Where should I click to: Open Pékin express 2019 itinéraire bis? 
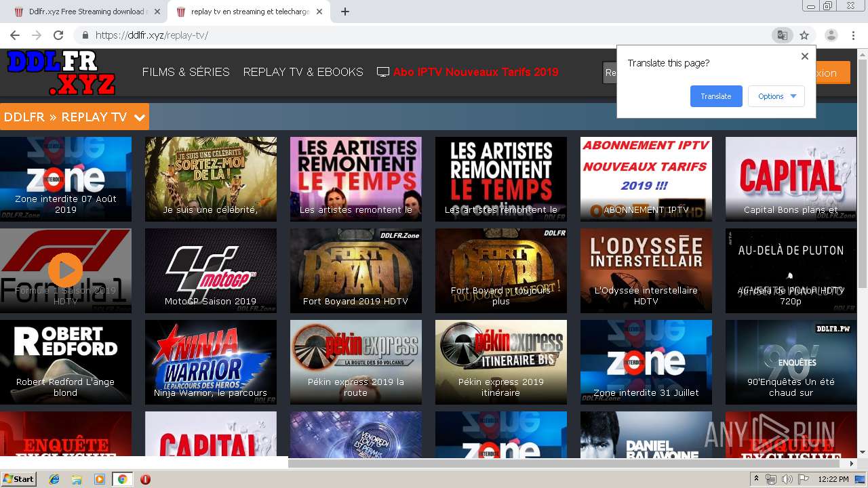(x=501, y=362)
